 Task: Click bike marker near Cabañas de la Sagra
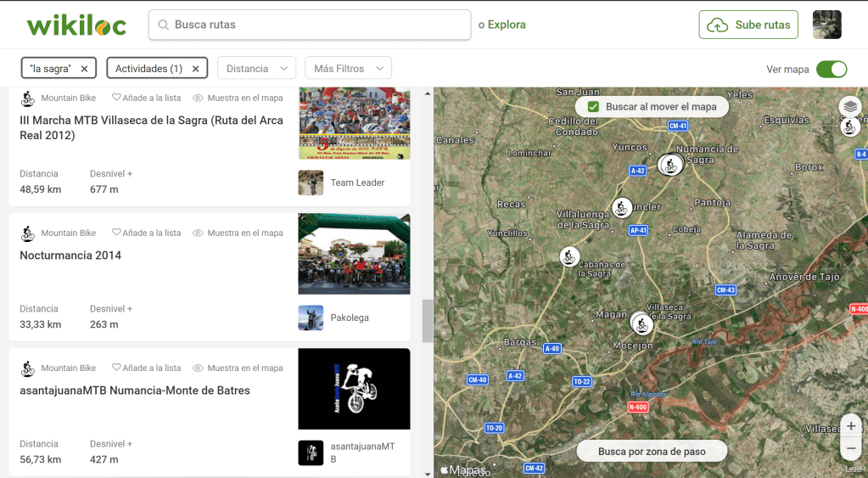click(569, 256)
